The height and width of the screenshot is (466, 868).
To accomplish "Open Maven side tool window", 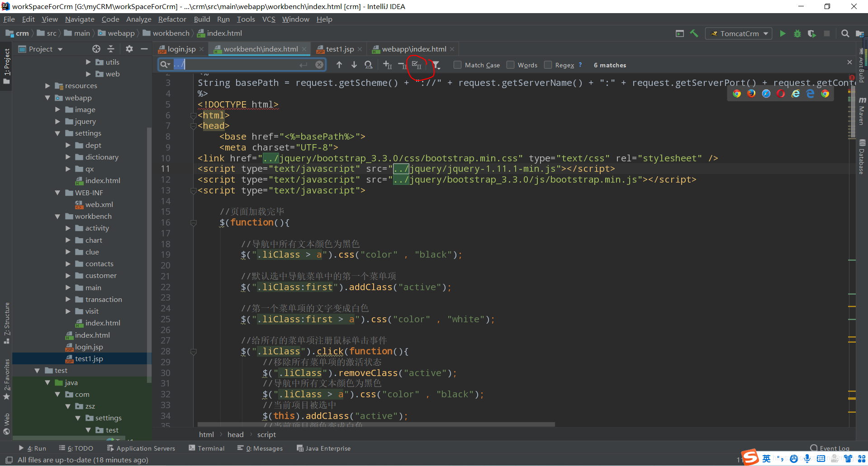I will 862,111.
